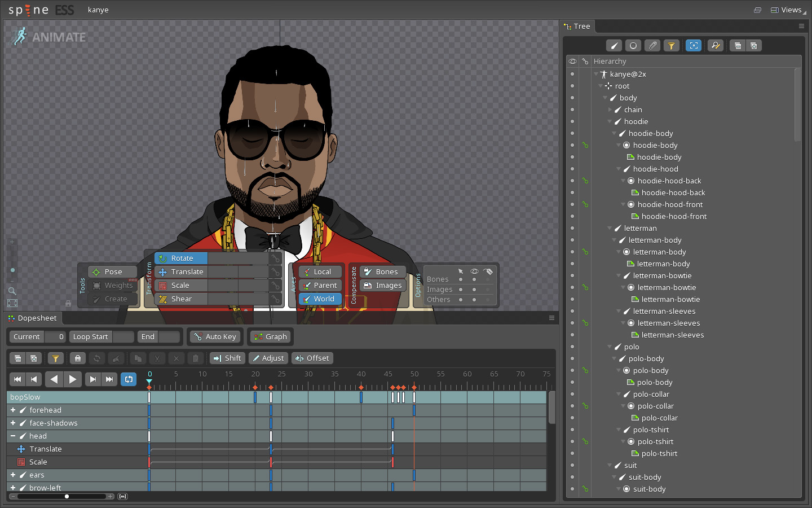The height and width of the screenshot is (508, 812).
Task: Toggle the dopesheet lock icon
Action: point(78,358)
